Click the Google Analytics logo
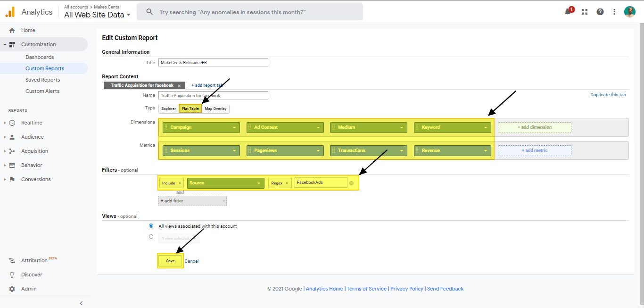 pos(10,12)
